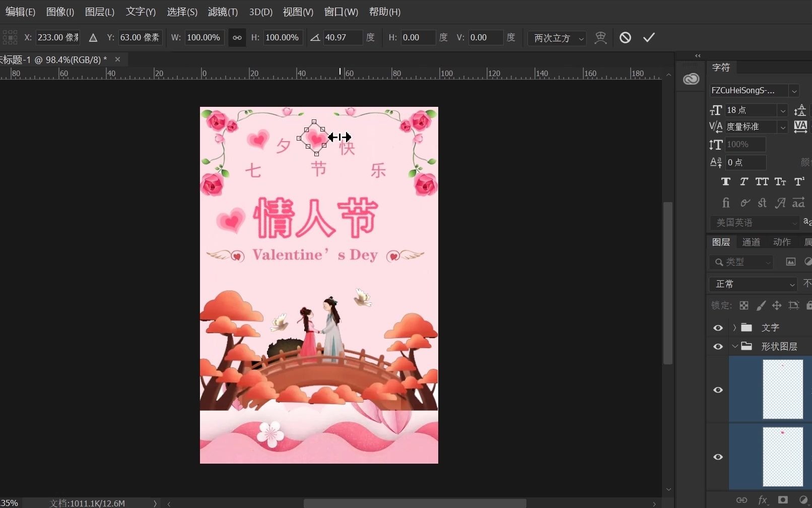
Task: Toggle stylistic alternates aa icon
Action: [798, 203]
